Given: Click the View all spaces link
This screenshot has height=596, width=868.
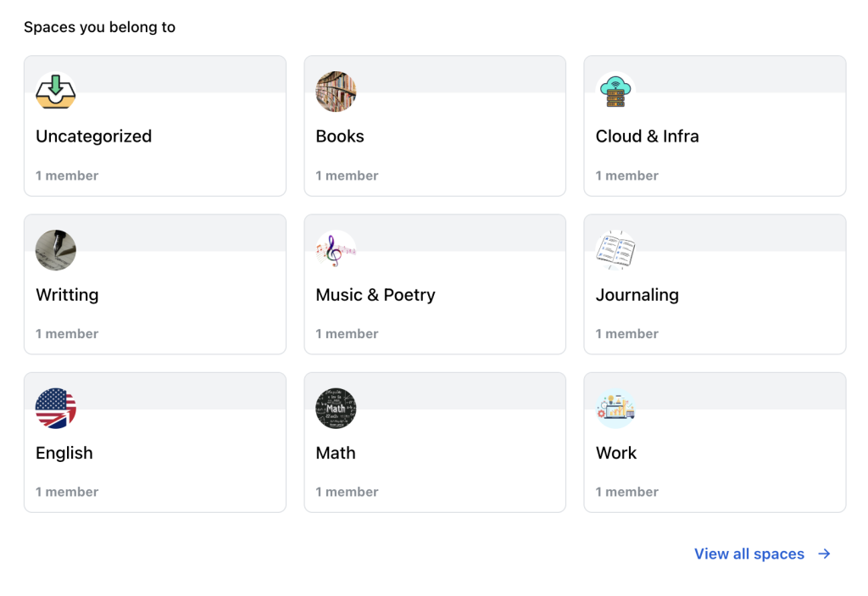Looking at the screenshot, I should [x=749, y=554].
